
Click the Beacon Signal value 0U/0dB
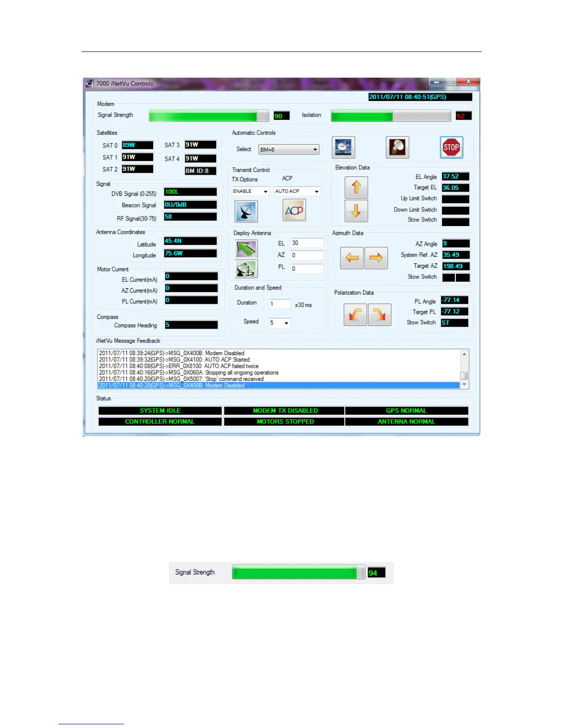[190, 205]
